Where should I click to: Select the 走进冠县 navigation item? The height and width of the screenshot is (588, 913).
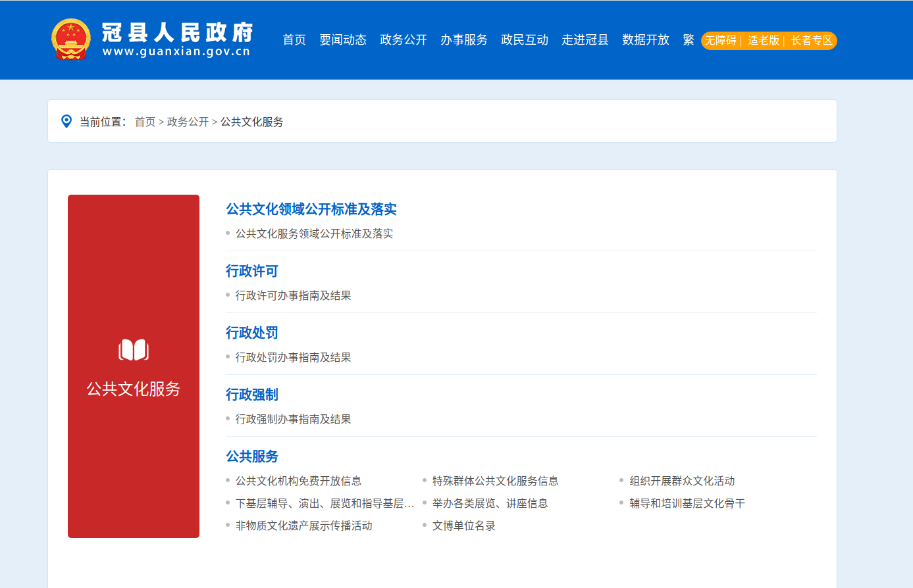pos(585,40)
